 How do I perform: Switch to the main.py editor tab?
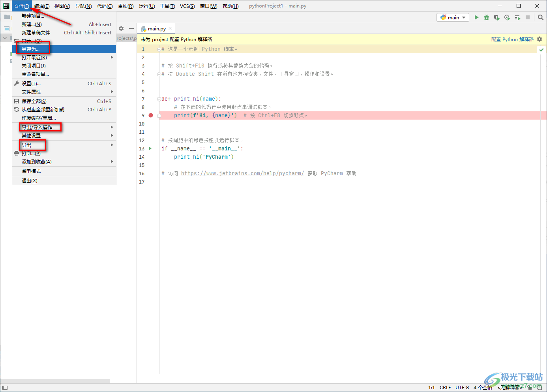pyautogui.click(x=156, y=28)
